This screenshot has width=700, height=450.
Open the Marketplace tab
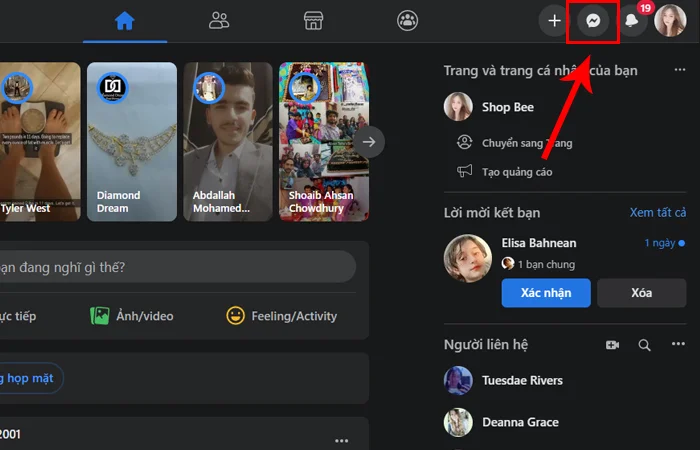tap(313, 21)
